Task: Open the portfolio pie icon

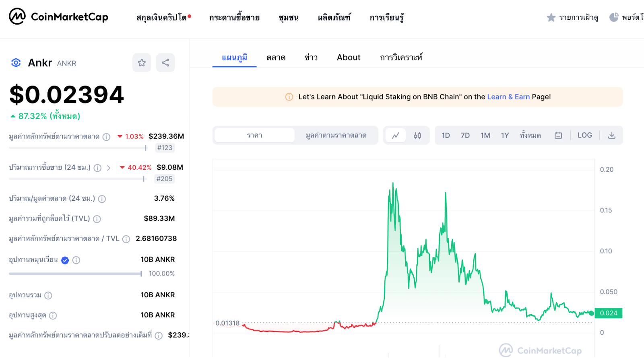Action: [614, 17]
